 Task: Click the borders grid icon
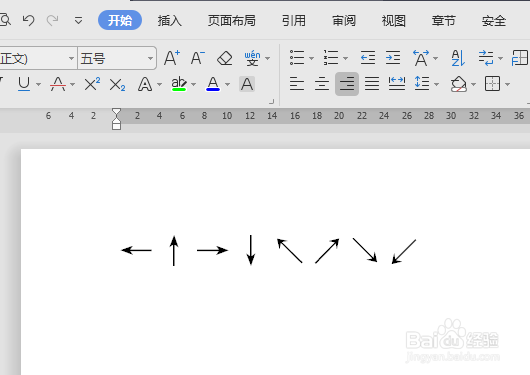tap(492, 84)
